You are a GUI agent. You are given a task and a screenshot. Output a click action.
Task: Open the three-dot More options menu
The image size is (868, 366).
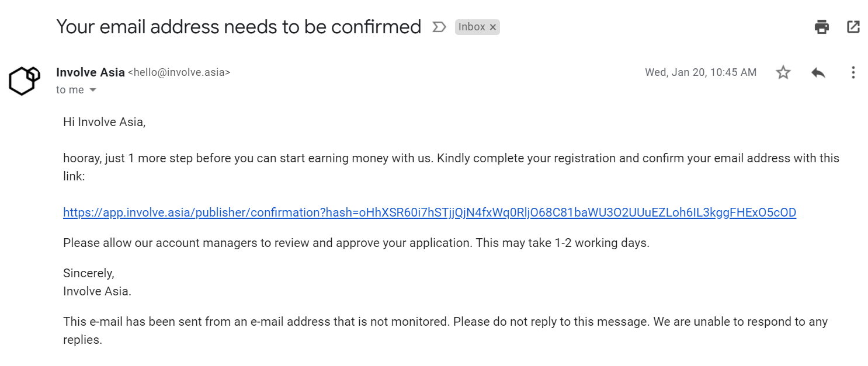point(853,72)
